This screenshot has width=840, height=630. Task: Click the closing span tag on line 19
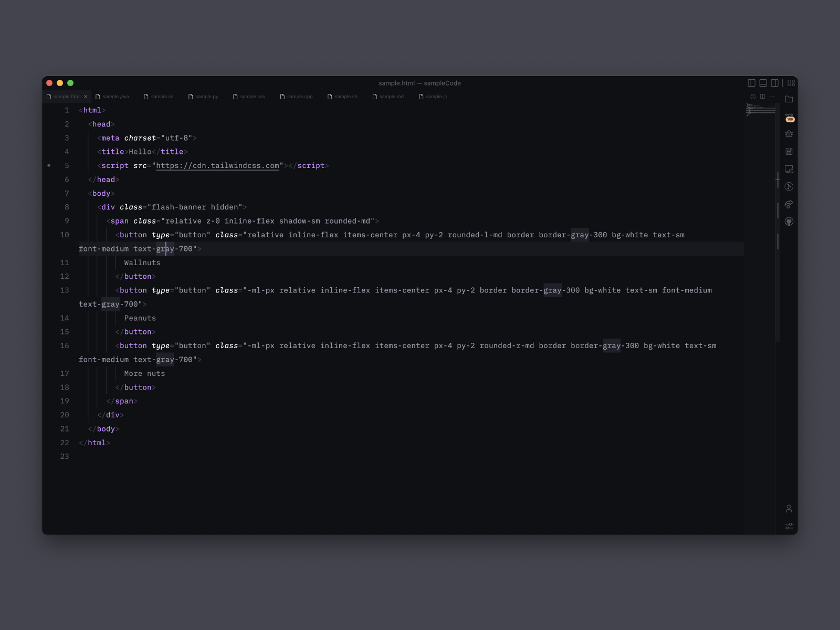pyautogui.click(x=122, y=401)
